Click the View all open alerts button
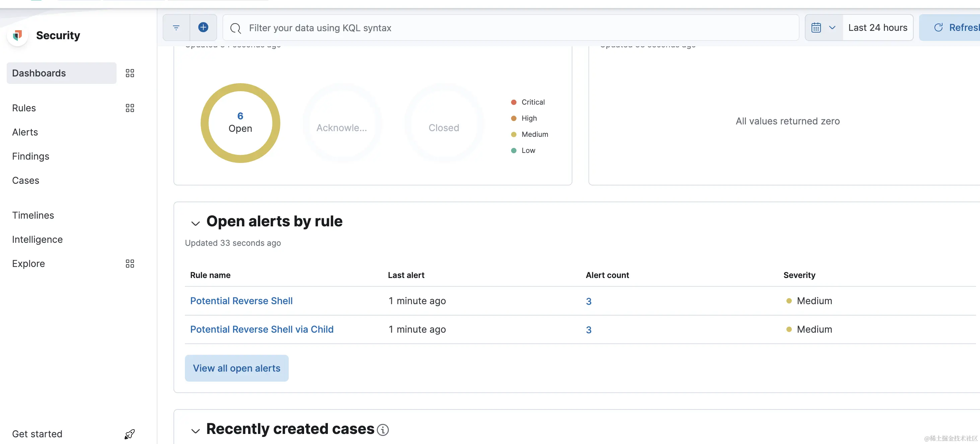The image size is (980, 444). (236, 368)
